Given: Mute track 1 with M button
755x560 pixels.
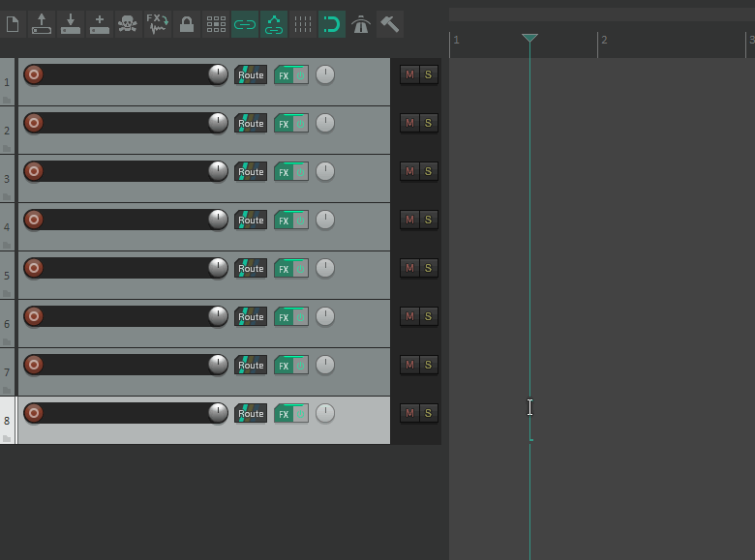Looking at the screenshot, I should point(409,74).
